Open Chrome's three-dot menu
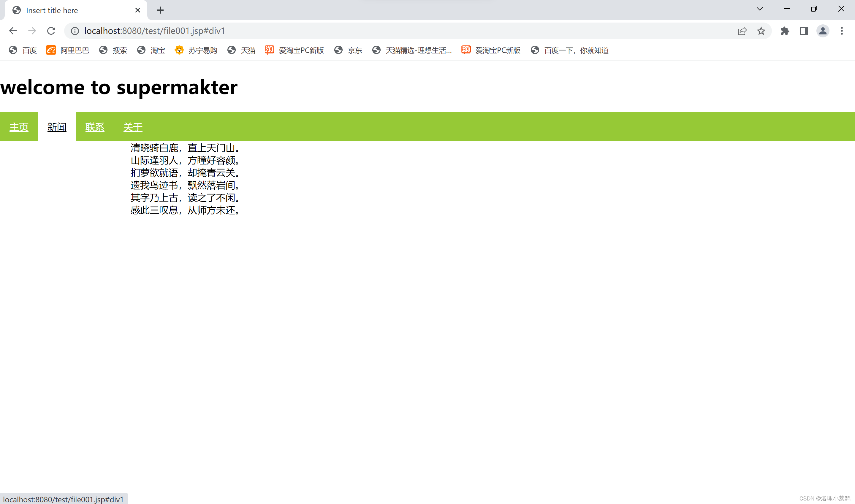This screenshot has height=504, width=855. click(841, 31)
